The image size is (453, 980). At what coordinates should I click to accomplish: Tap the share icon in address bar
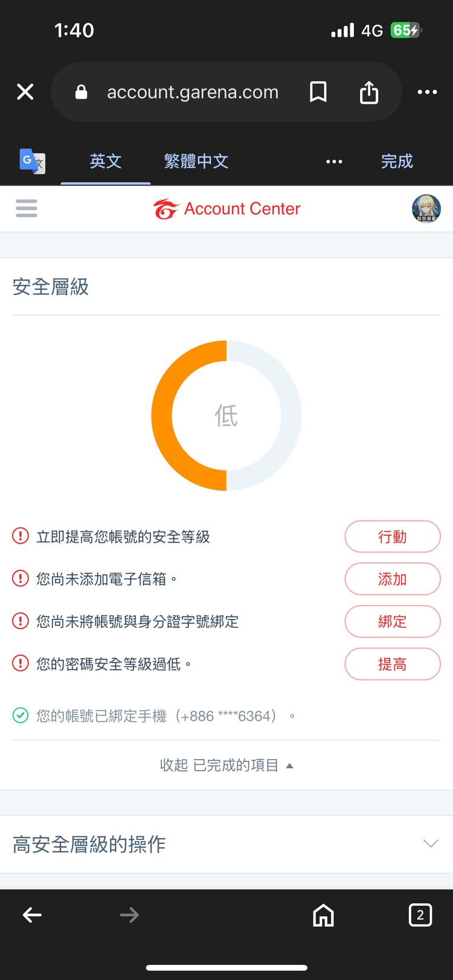(x=369, y=92)
